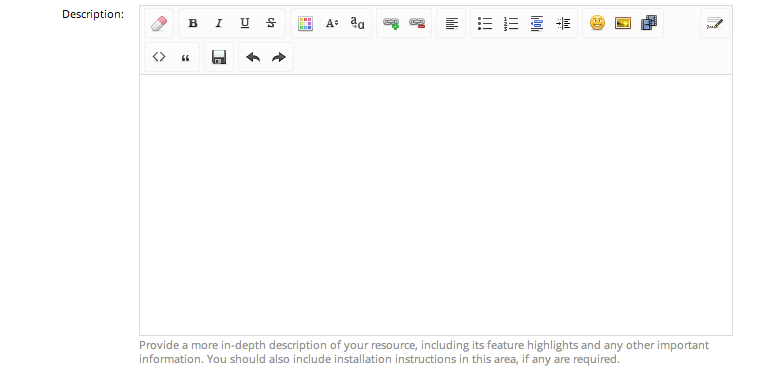Insert an ordered numbered list
The width and height of the screenshot is (764, 378).
(x=511, y=23)
